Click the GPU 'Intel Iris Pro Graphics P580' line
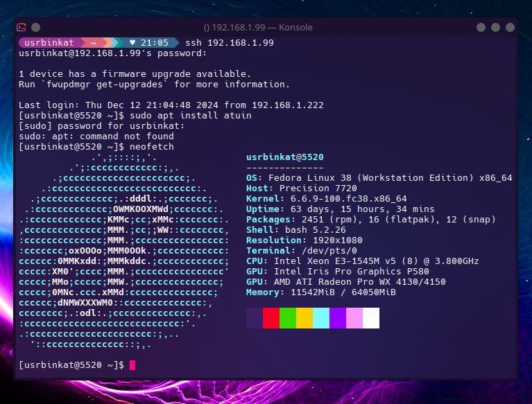Viewport: 532px width, 404px height. (338, 272)
